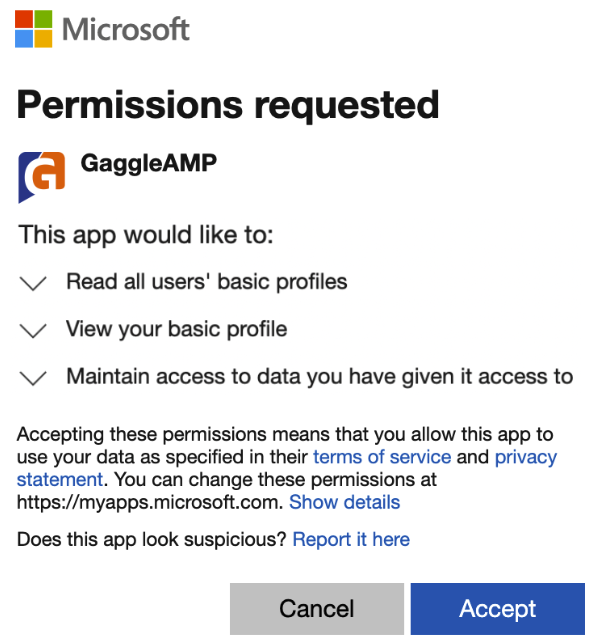Click the View your basic profile label

pos(176,330)
